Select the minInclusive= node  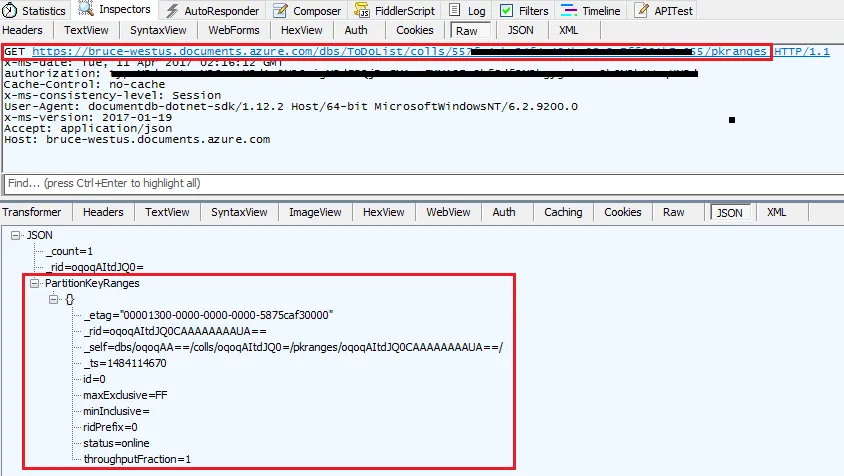click(116, 411)
